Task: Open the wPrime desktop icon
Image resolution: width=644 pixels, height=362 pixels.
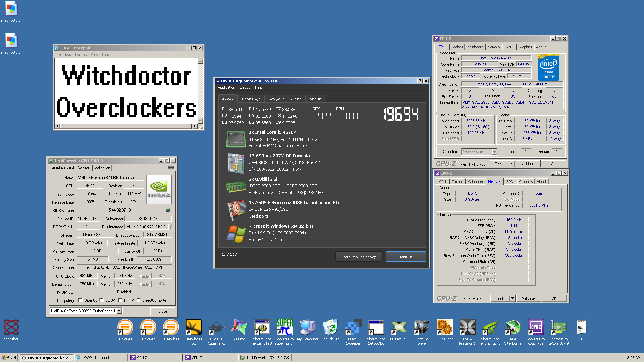Action: tap(239, 330)
